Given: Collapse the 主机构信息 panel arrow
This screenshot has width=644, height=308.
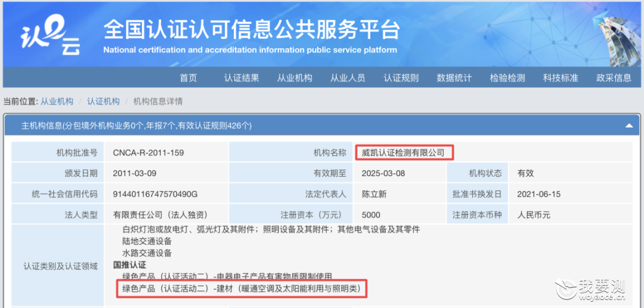Looking at the screenshot, I should coord(628,126).
